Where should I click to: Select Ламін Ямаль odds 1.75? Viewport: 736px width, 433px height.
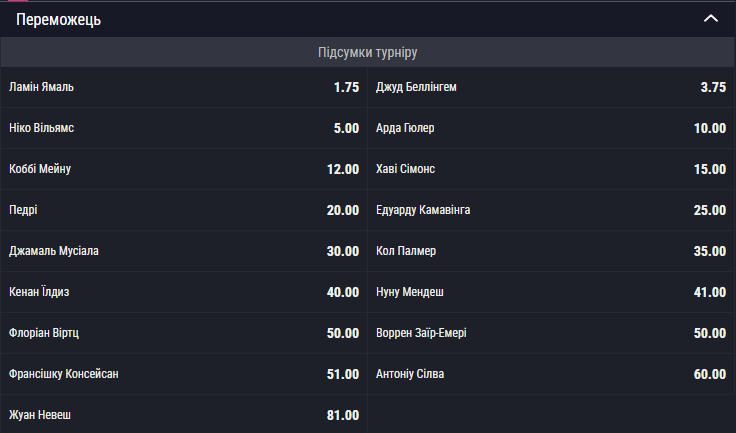pyautogui.click(x=184, y=87)
